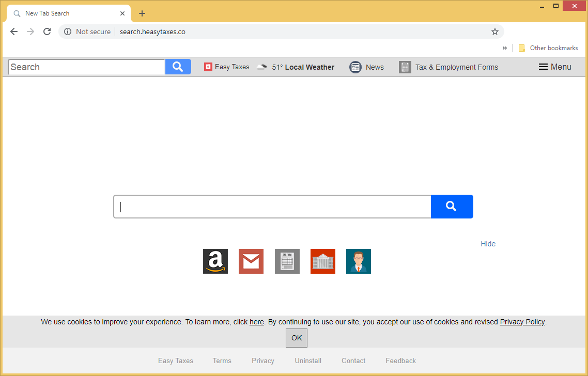
Task: Bookmark this page with the star icon
Action: point(494,32)
